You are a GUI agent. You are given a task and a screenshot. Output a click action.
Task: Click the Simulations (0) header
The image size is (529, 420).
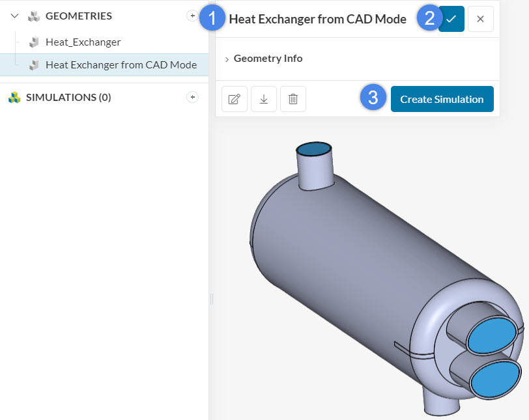click(68, 98)
